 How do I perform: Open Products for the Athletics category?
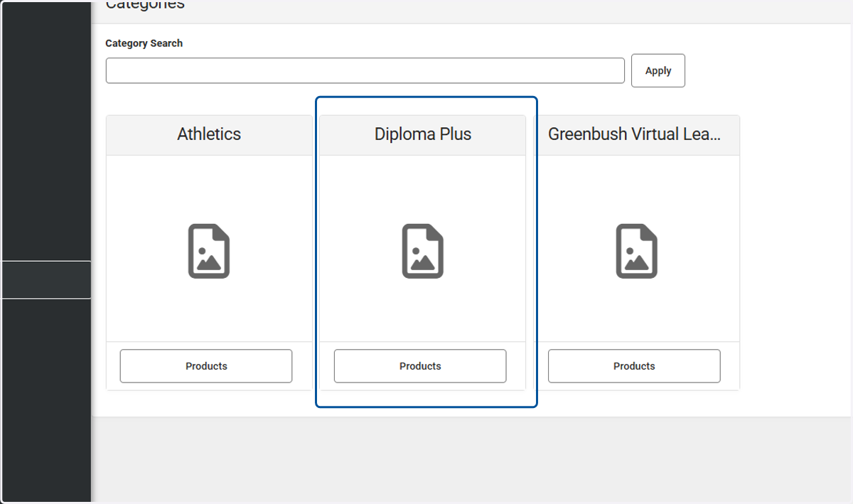point(206,366)
